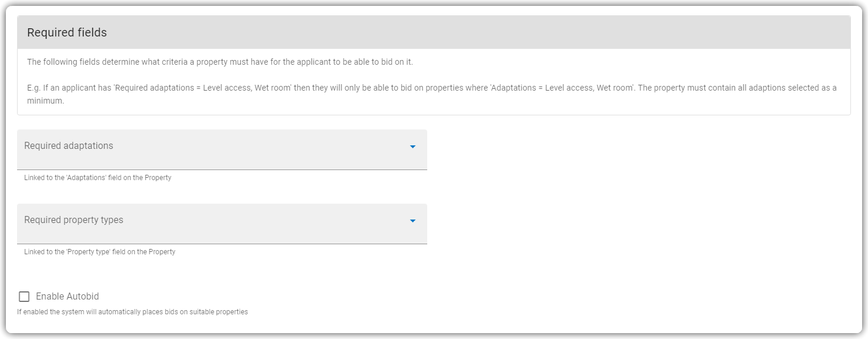Click the Required adaptations field label
868x339 pixels.
(x=68, y=146)
